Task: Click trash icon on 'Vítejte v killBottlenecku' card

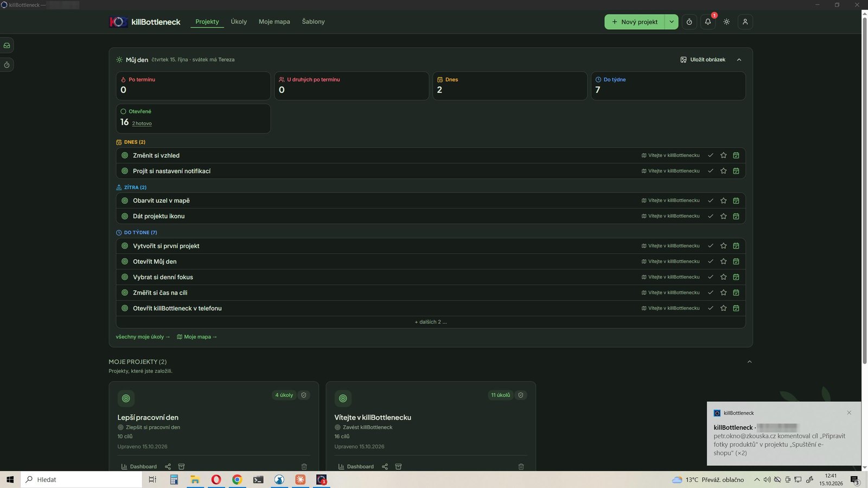Action: [521, 467]
